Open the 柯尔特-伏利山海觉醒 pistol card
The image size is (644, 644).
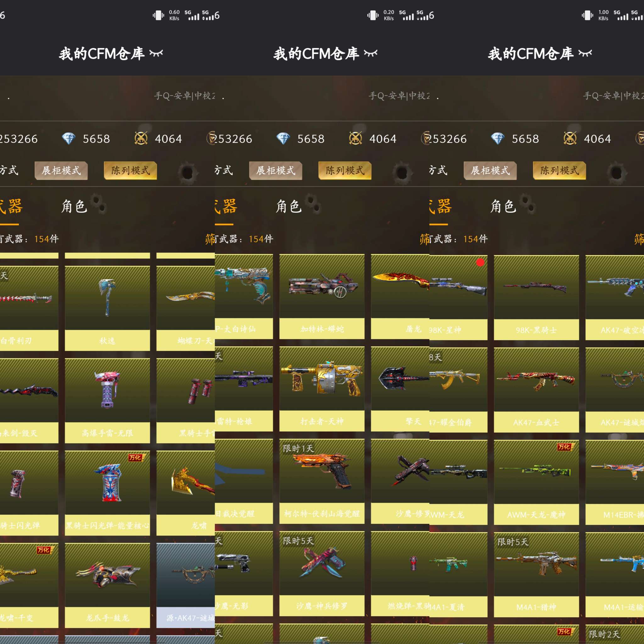pos(322,481)
